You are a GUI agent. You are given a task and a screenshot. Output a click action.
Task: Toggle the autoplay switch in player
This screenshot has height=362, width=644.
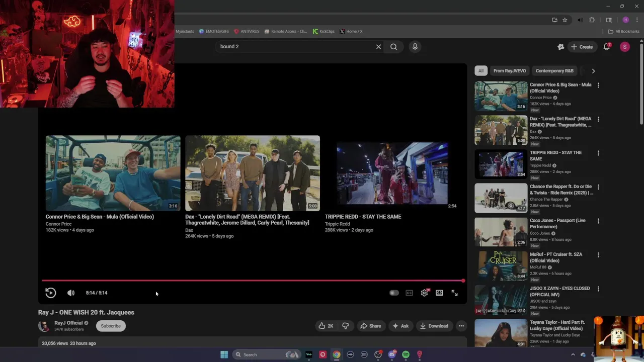pyautogui.click(x=394, y=293)
